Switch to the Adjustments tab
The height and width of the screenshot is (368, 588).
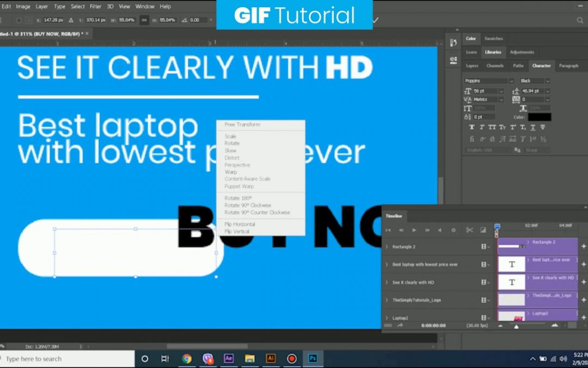522,52
